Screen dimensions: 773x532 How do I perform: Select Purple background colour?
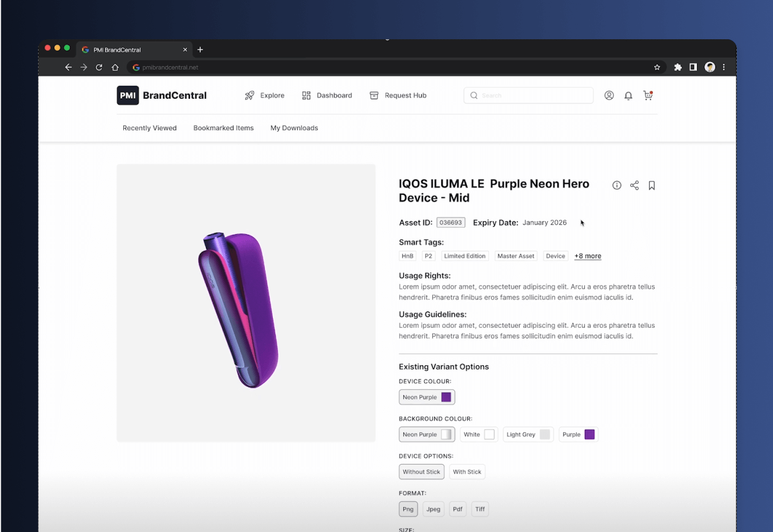pyautogui.click(x=578, y=435)
